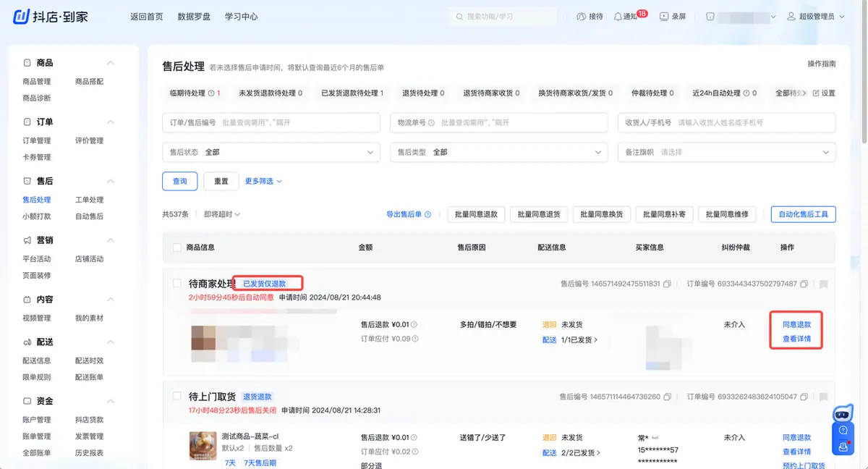Screen dimensions: 868x469
Task: Click the magnifier icon in search box
Action: pyautogui.click(x=460, y=17)
